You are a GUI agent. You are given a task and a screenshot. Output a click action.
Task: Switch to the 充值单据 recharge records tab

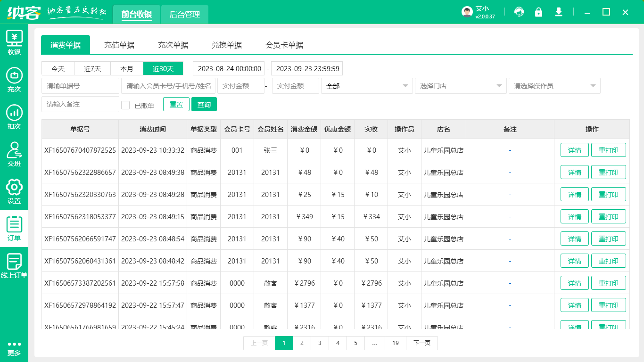[x=119, y=45]
